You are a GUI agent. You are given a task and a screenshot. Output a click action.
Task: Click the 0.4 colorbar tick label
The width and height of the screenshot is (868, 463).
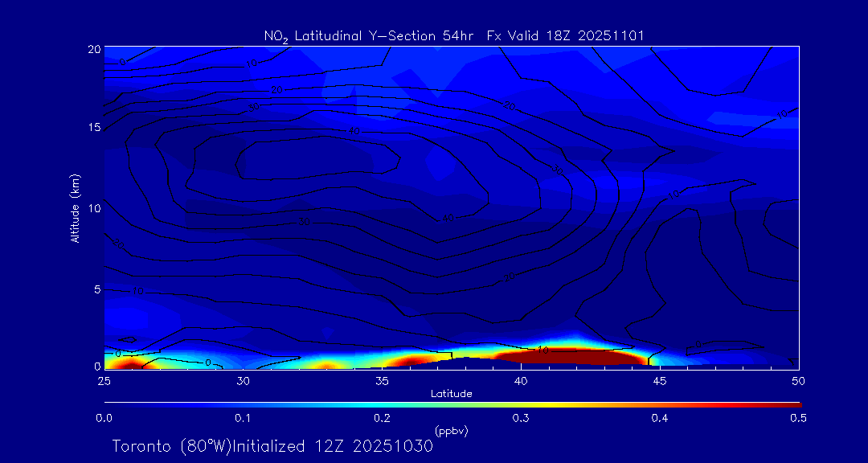[x=660, y=418]
